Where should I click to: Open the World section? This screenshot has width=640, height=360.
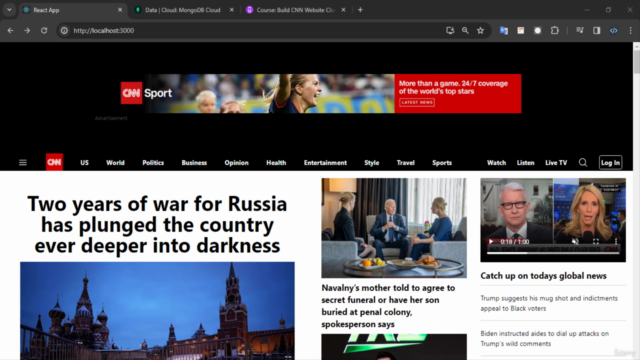coord(116,162)
